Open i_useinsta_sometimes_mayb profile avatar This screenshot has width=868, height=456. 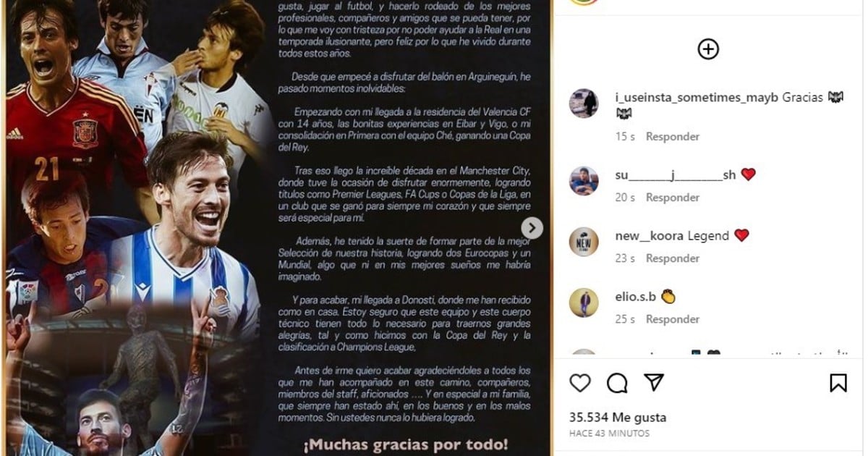584,104
